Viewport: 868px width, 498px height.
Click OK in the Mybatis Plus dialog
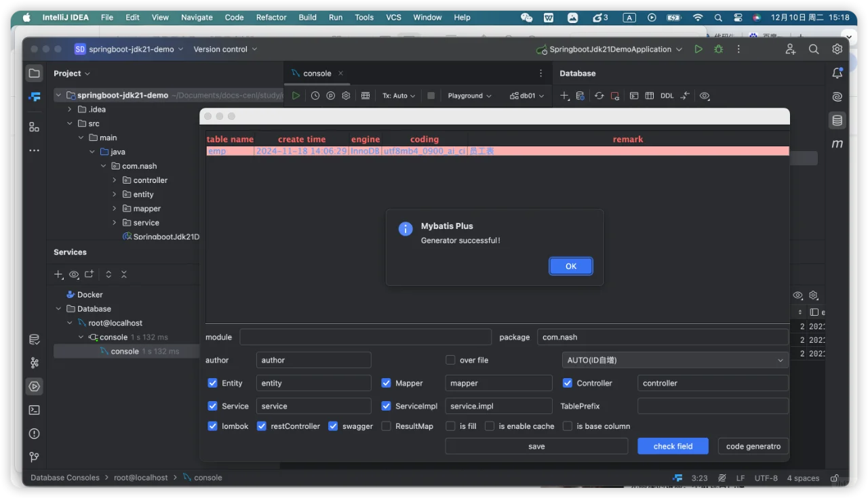(571, 266)
